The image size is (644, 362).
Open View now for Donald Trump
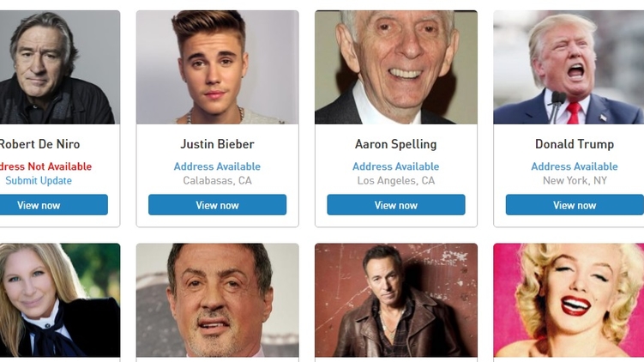tap(574, 205)
